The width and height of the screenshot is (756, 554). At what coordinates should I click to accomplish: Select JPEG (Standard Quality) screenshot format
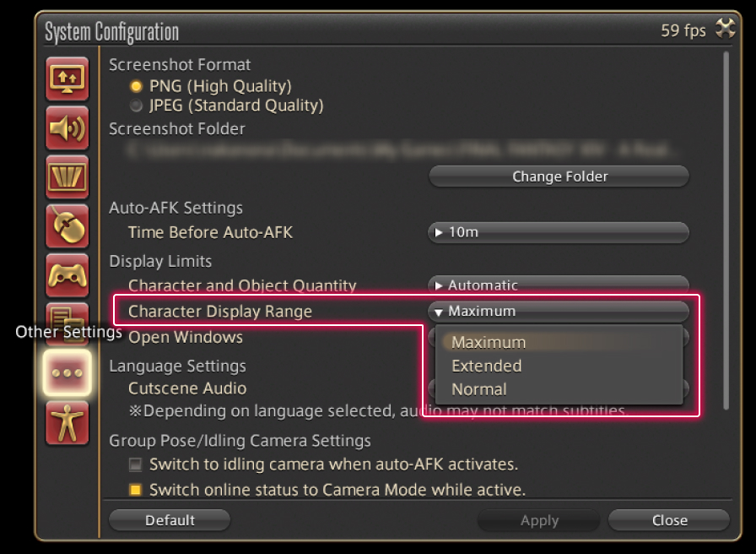[136, 106]
